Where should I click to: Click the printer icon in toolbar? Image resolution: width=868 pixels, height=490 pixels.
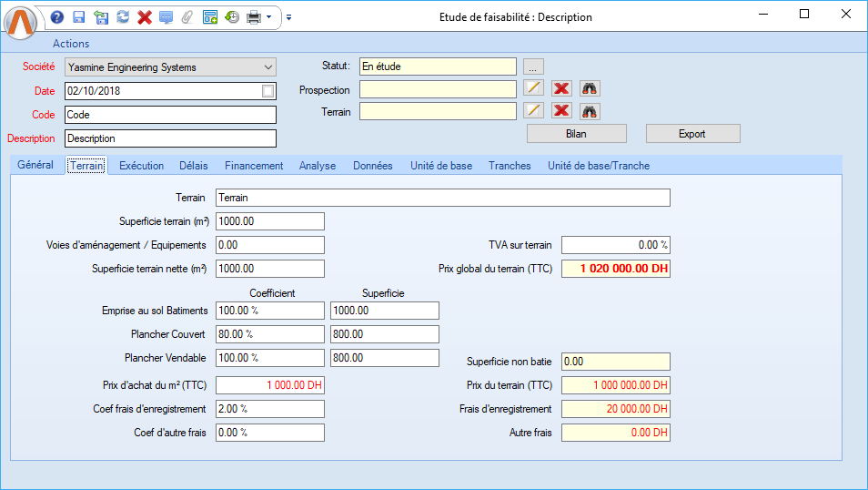coord(254,17)
